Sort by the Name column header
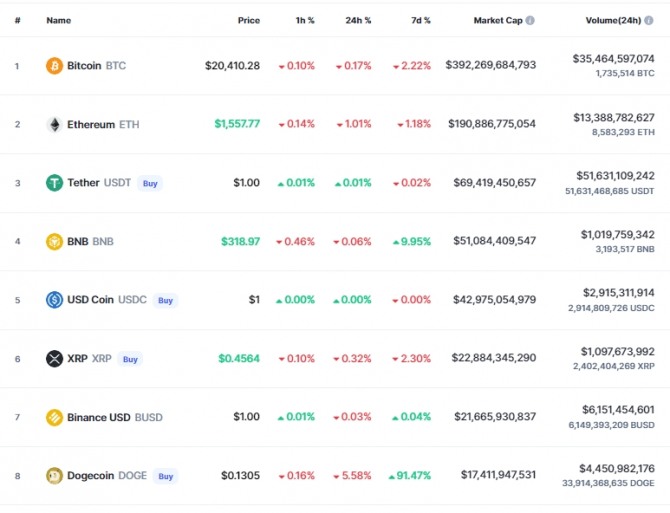The image size is (670, 513). pyautogui.click(x=58, y=20)
